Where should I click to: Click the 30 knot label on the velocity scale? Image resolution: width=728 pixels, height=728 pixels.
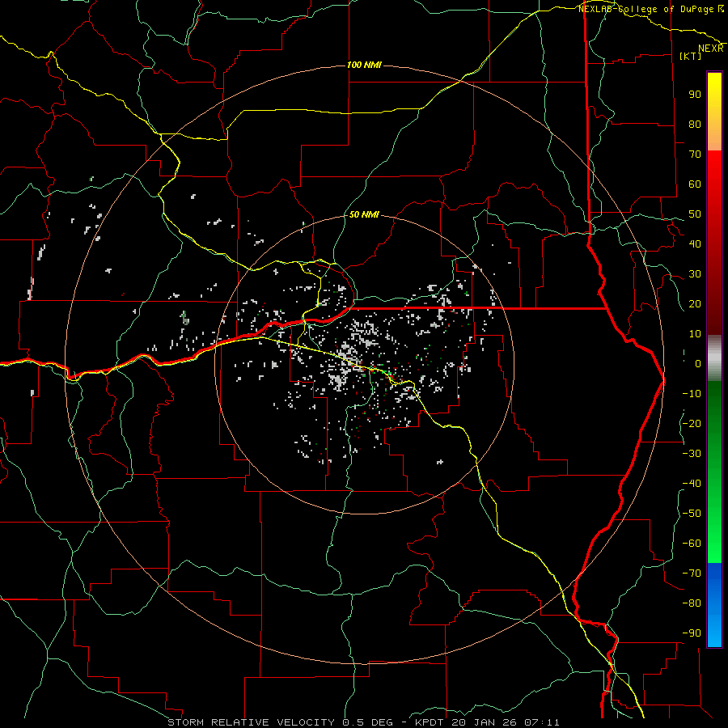[x=695, y=274]
